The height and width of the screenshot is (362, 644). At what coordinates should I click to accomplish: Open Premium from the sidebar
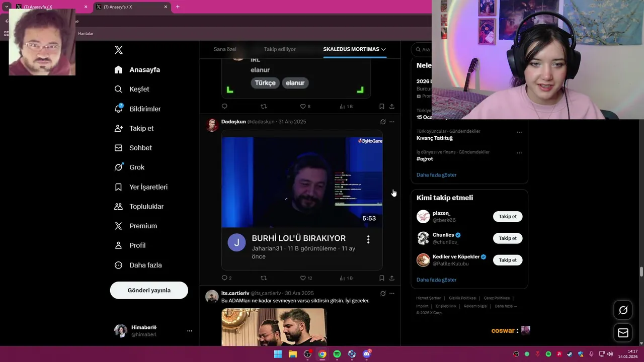click(x=136, y=226)
